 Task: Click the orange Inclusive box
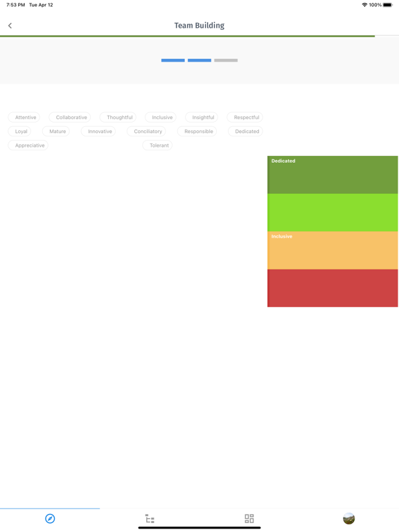pos(332,250)
